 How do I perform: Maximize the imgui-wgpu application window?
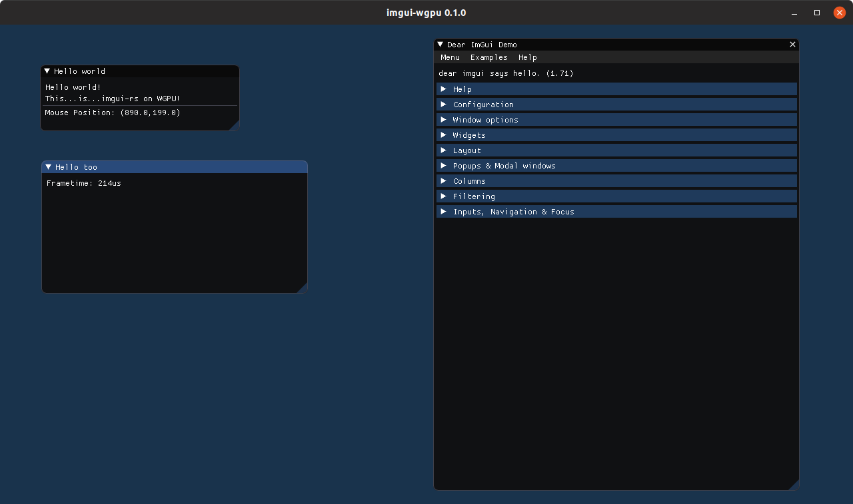coord(817,13)
